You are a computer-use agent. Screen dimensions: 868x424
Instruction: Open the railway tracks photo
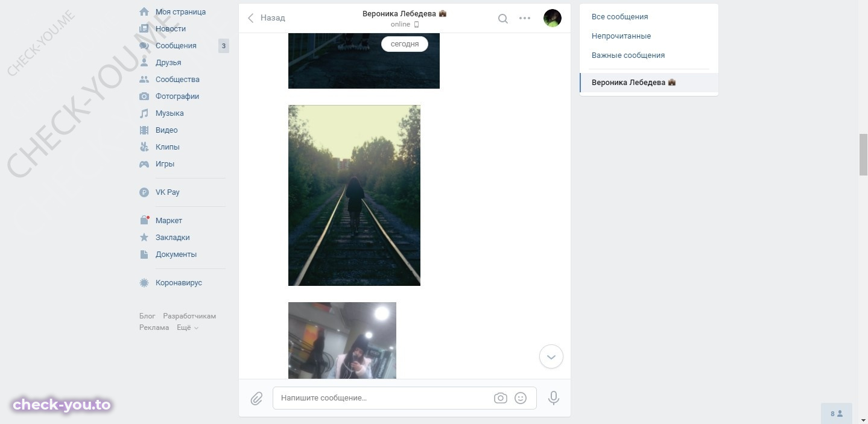(x=354, y=195)
